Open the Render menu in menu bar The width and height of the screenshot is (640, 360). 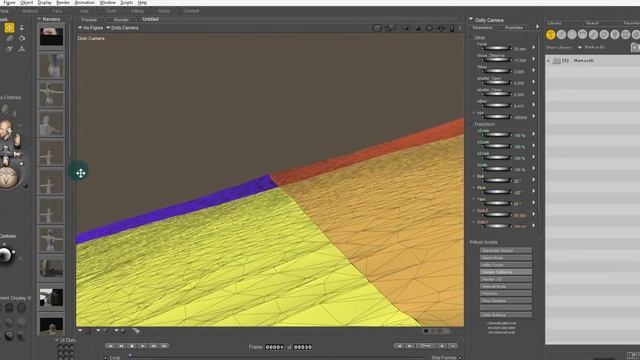click(x=63, y=2)
